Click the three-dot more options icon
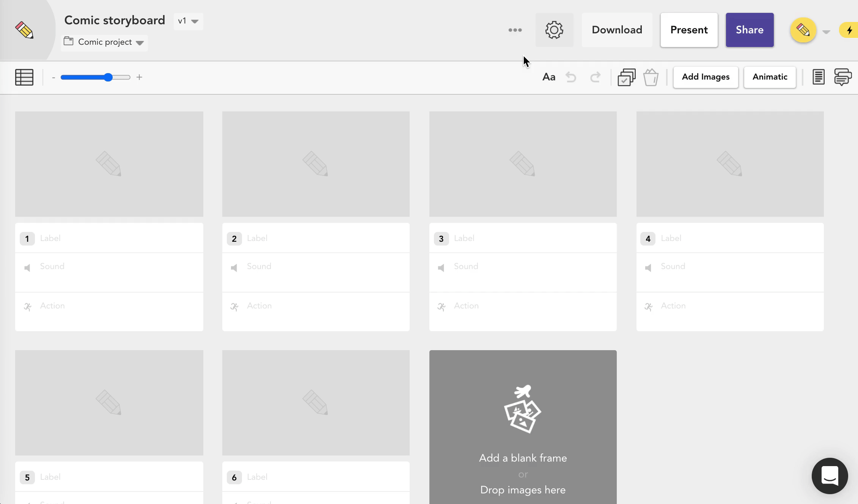The height and width of the screenshot is (504, 858). tap(515, 30)
